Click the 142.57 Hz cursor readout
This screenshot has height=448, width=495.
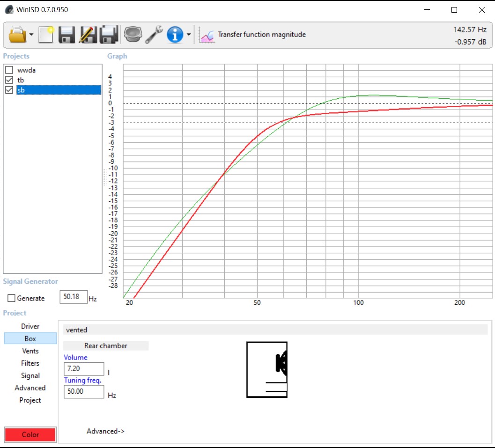click(470, 29)
